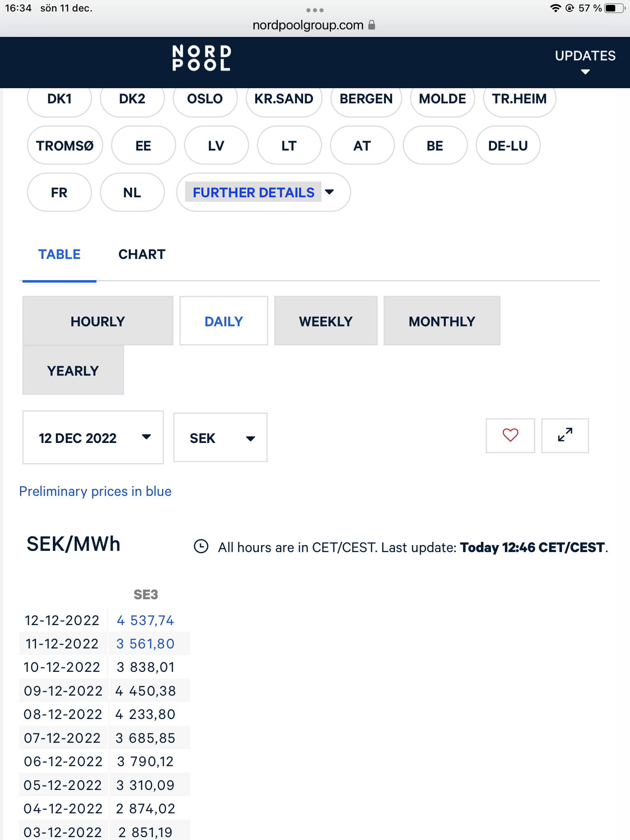Switch to the CHART tab
The width and height of the screenshot is (630, 840).
(x=142, y=254)
